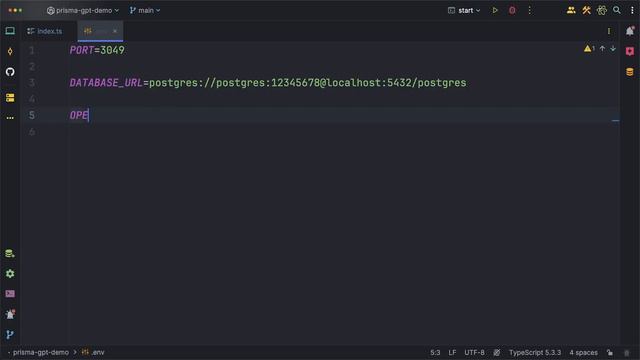Open go-to-line via 5:3 position
This screenshot has height=360, width=640.
[435, 353]
